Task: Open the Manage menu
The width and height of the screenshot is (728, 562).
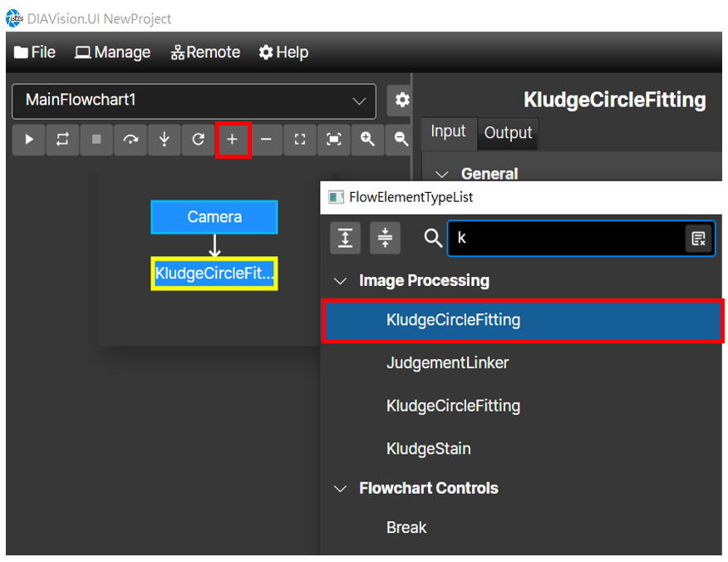Action: coord(113,52)
